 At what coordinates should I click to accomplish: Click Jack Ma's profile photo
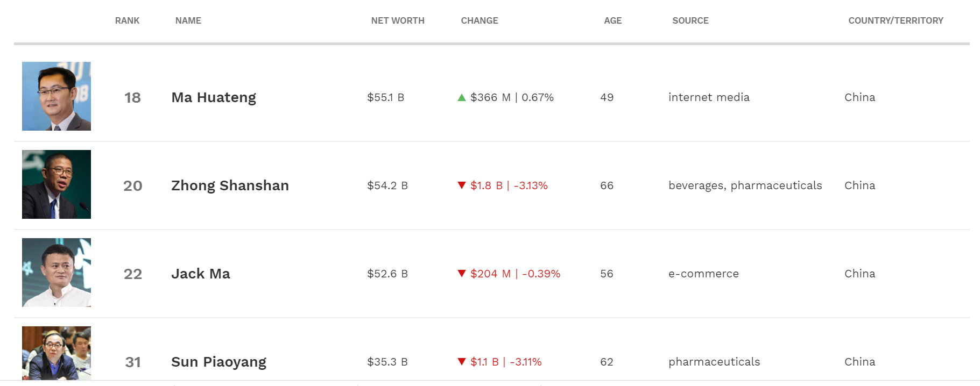point(57,273)
